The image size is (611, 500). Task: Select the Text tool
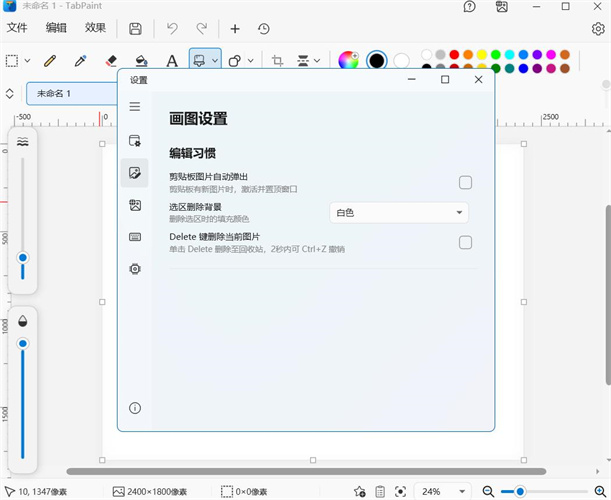pyautogui.click(x=172, y=61)
